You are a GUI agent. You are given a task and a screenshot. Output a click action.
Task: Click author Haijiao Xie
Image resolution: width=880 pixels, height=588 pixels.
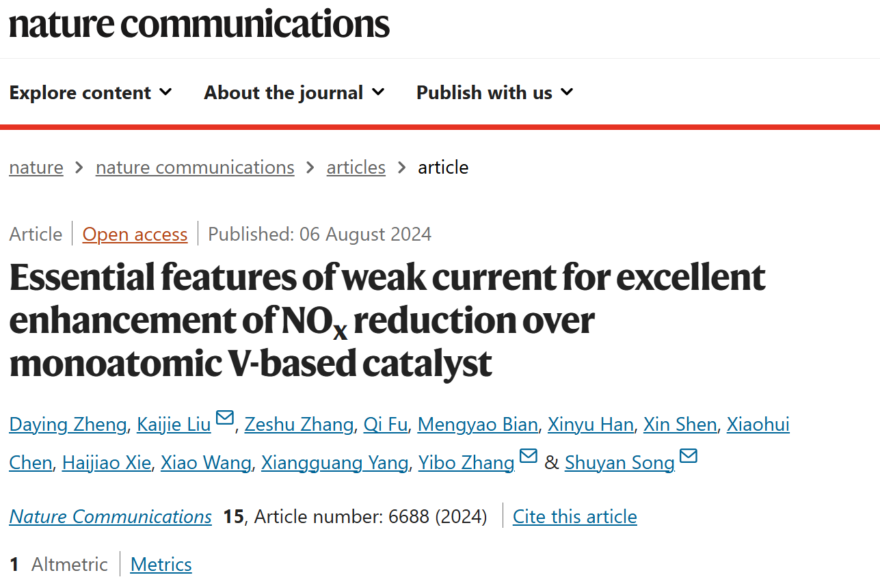pyautogui.click(x=107, y=463)
